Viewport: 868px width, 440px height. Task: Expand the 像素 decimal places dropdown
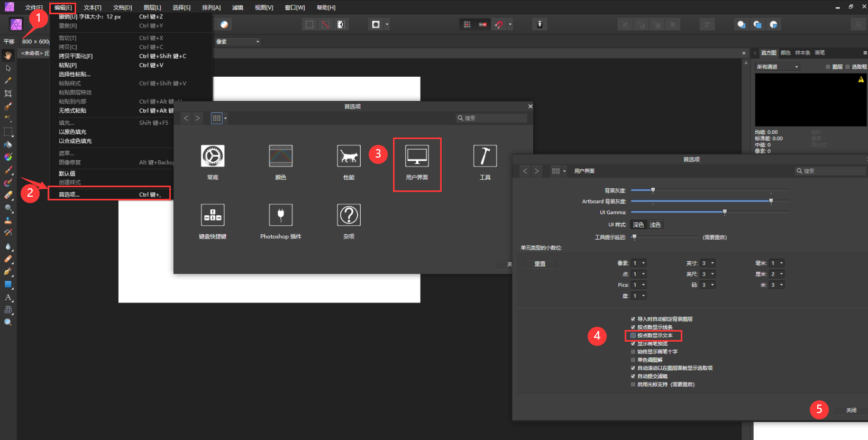(639, 263)
